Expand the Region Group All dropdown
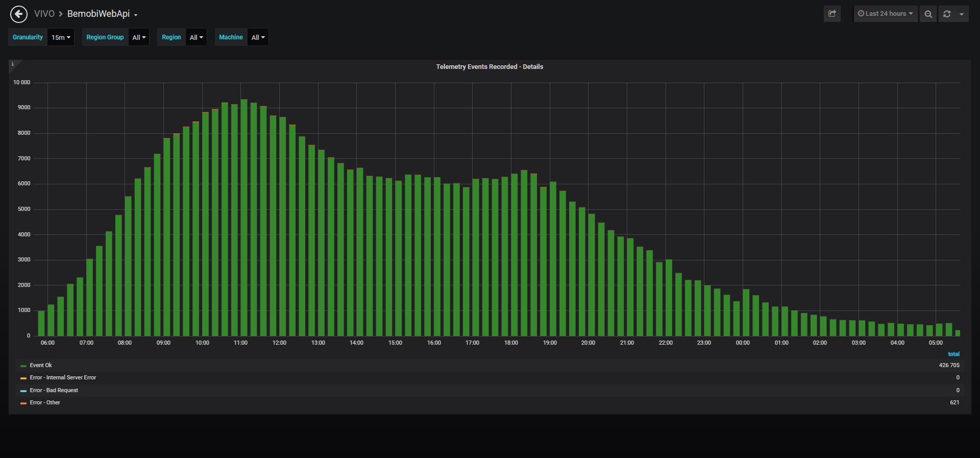Viewport: 980px width, 458px height. pyautogui.click(x=139, y=37)
